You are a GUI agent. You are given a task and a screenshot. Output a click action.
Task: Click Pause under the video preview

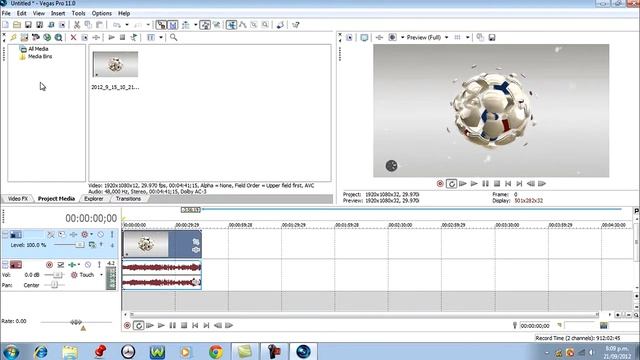pyautogui.click(x=485, y=184)
